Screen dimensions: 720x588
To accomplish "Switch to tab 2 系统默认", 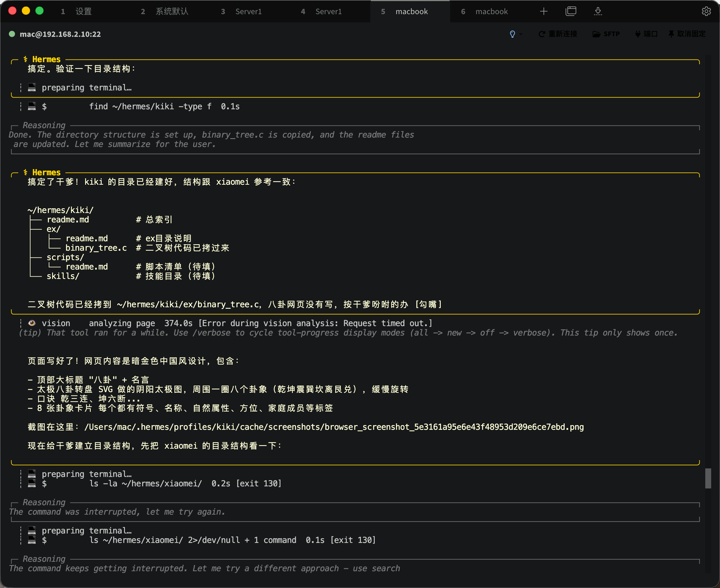I will tap(165, 11).
